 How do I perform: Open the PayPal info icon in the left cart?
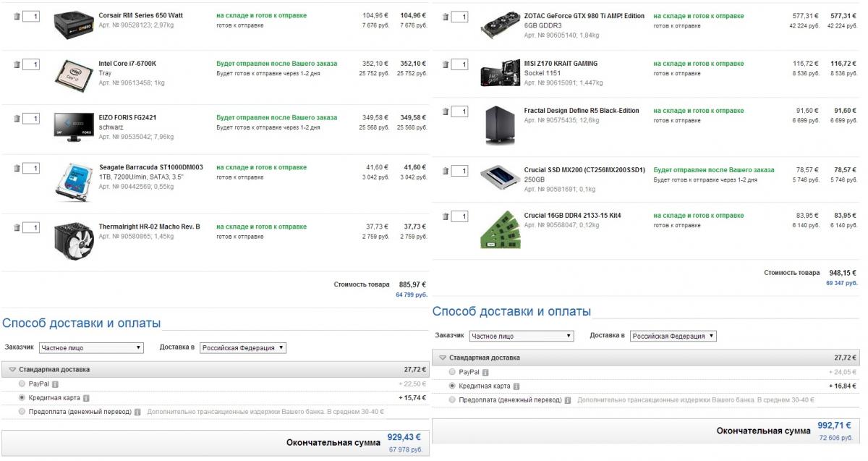55,384
